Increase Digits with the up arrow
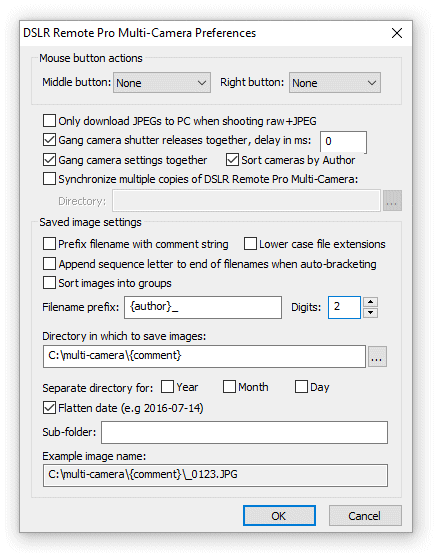435x553 pixels. click(370, 302)
